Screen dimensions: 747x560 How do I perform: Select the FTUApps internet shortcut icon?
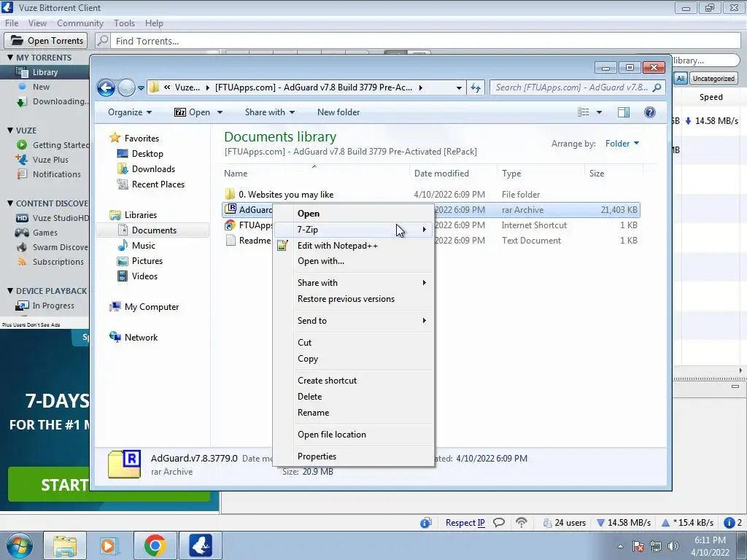point(231,225)
